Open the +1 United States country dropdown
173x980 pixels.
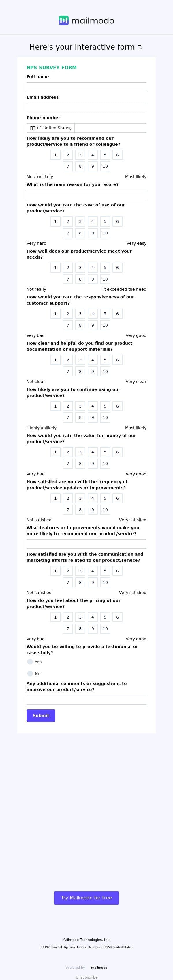pos(50,128)
